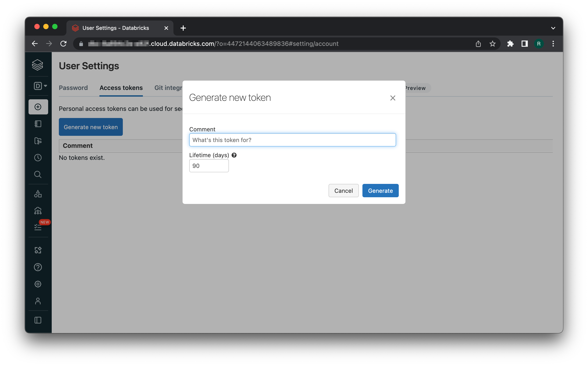588x366 pixels.
Task: Open the Compute clusters icon in the sidebar
Action: (38, 211)
